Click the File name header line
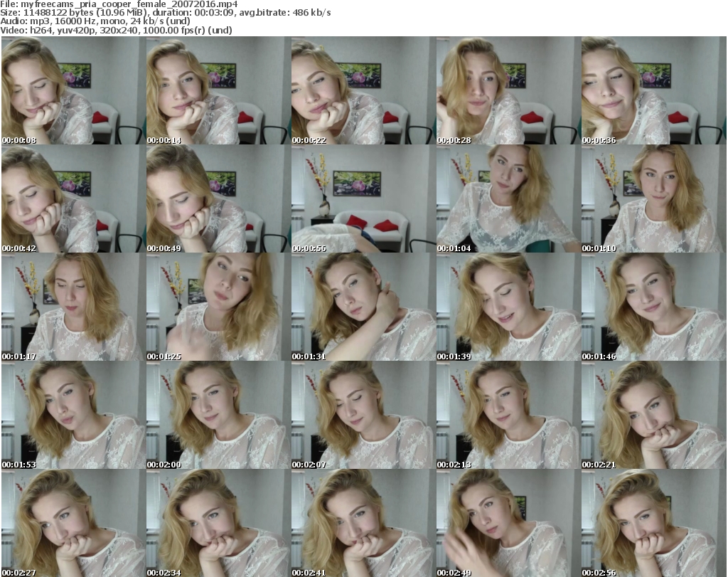The image size is (728, 577). tap(119, 4)
